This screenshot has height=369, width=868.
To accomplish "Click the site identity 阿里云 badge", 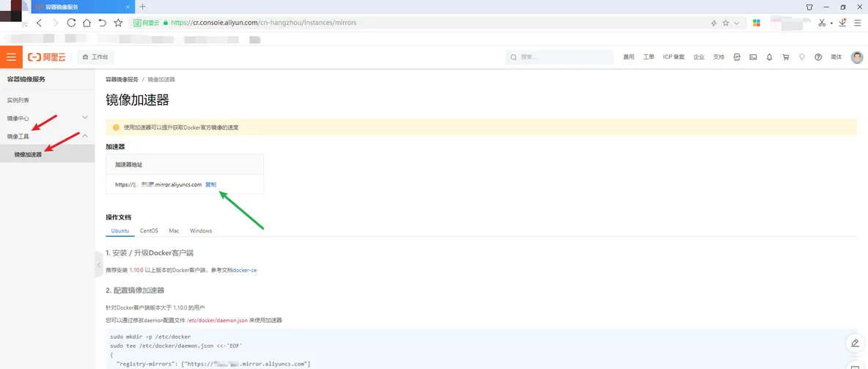I will coord(146,23).
